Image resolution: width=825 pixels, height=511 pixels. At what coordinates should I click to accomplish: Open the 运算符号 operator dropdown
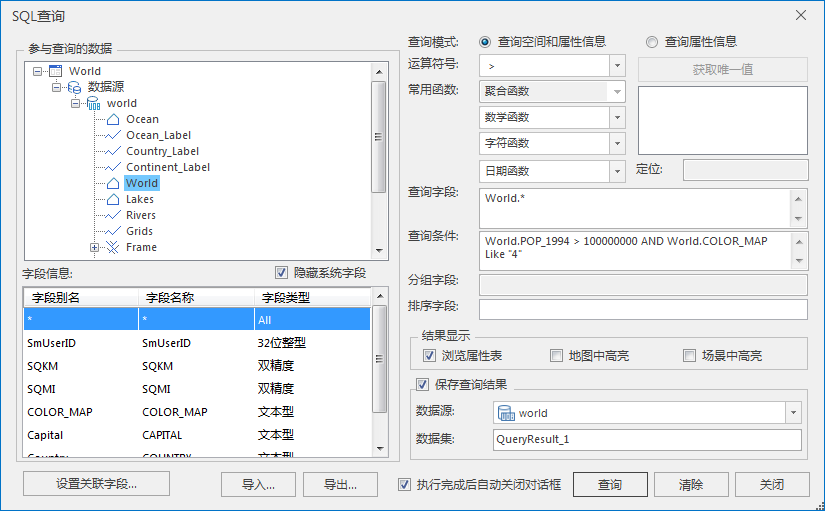pyautogui.click(x=617, y=66)
